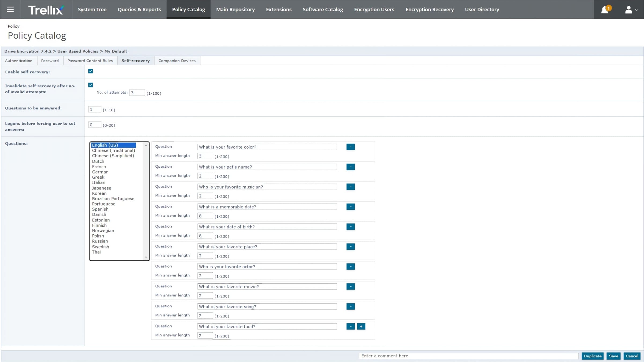Focus the comment input field
644x362 pixels.
[469, 356]
